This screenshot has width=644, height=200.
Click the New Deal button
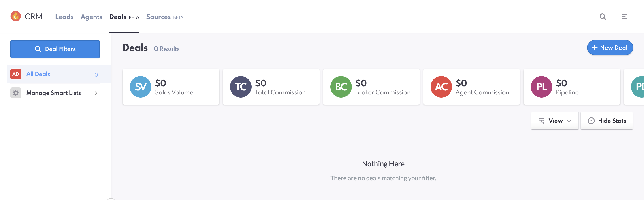point(610,48)
